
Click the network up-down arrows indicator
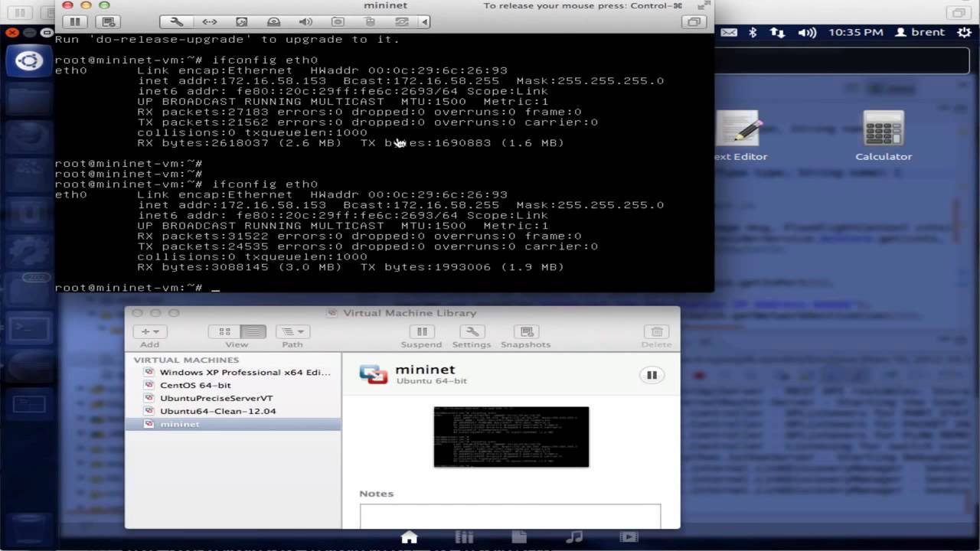(x=777, y=32)
